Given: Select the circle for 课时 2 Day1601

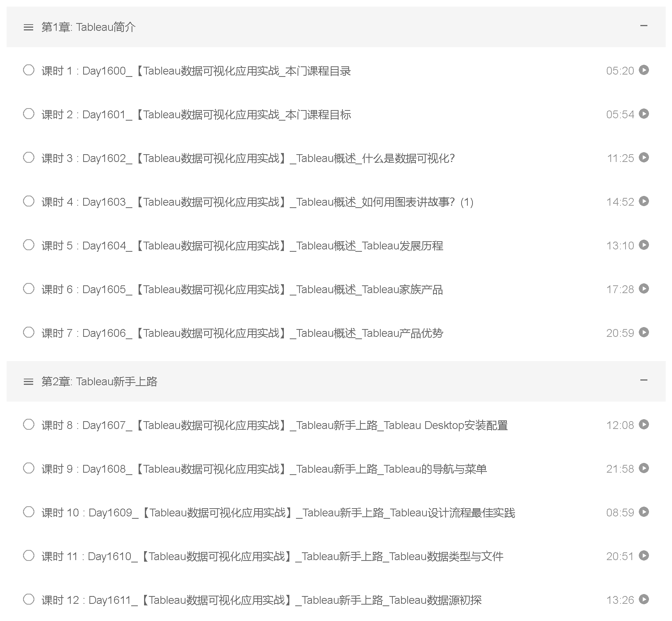Looking at the screenshot, I should pos(29,114).
